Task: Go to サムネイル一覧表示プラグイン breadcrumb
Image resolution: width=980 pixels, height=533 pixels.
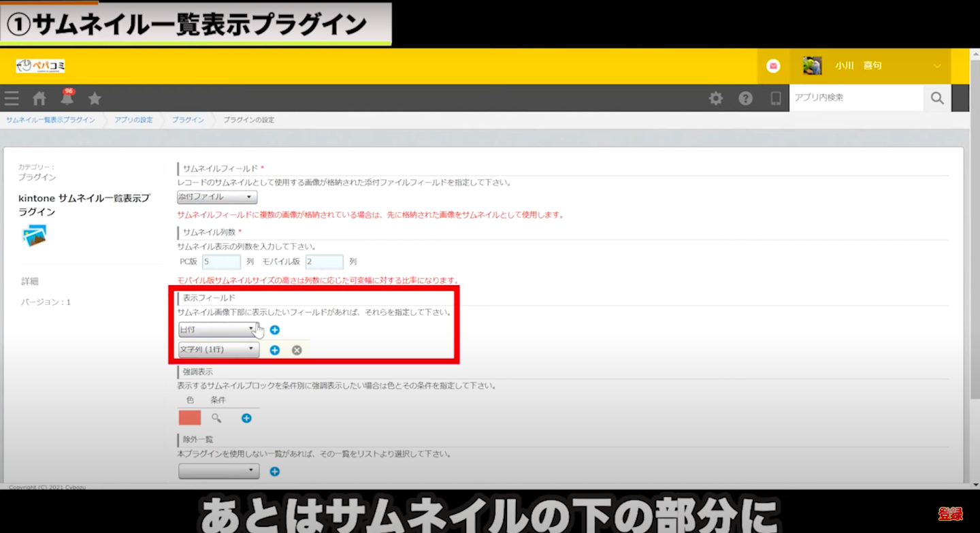Action: [51, 120]
